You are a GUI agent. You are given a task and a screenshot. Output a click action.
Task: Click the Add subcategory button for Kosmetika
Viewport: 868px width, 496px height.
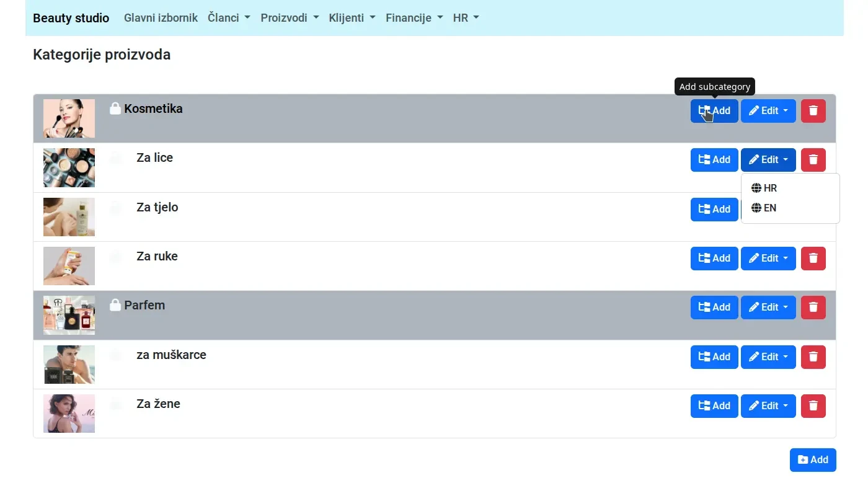[714, 110]
